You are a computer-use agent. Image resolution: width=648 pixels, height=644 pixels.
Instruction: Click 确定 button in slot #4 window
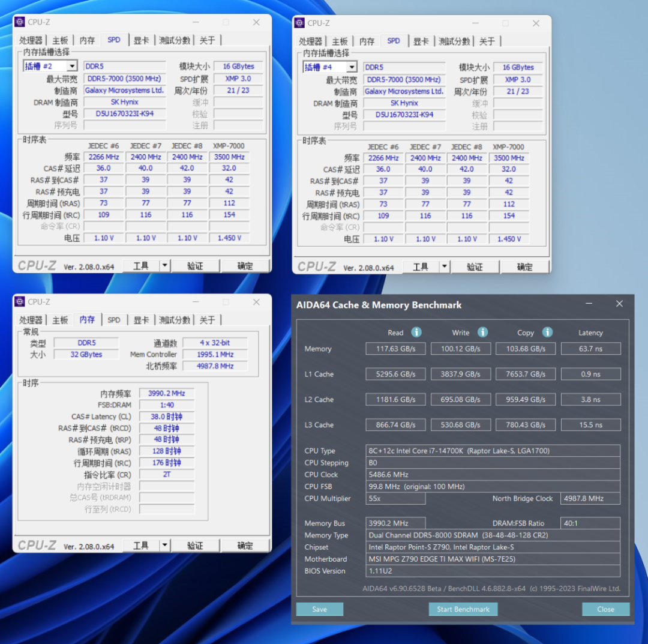click(x=524, y=266)
